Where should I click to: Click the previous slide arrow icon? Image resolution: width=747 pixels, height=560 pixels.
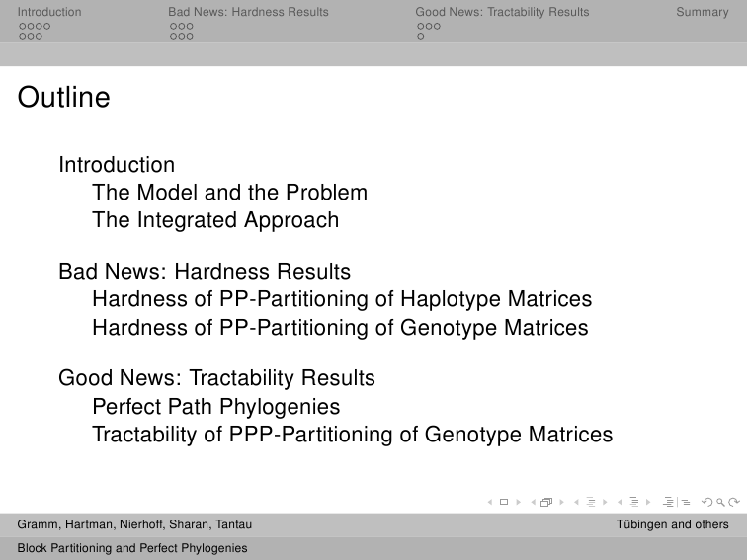click(x=490, y=502)
